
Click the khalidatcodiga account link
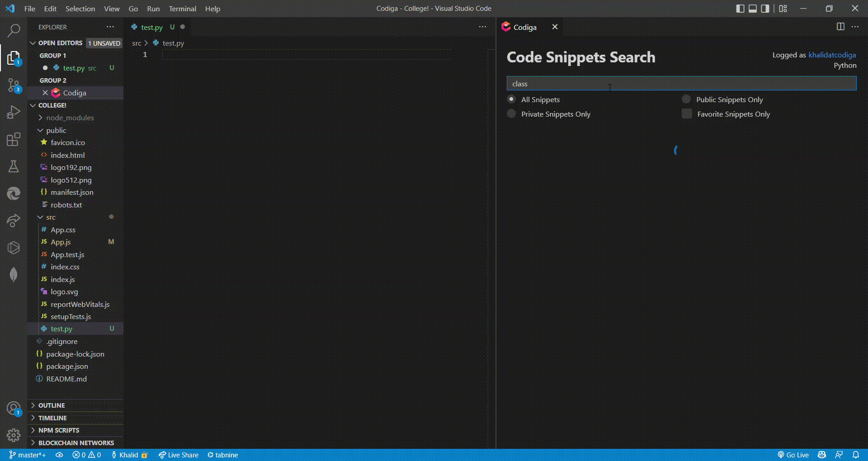(832, 55)
